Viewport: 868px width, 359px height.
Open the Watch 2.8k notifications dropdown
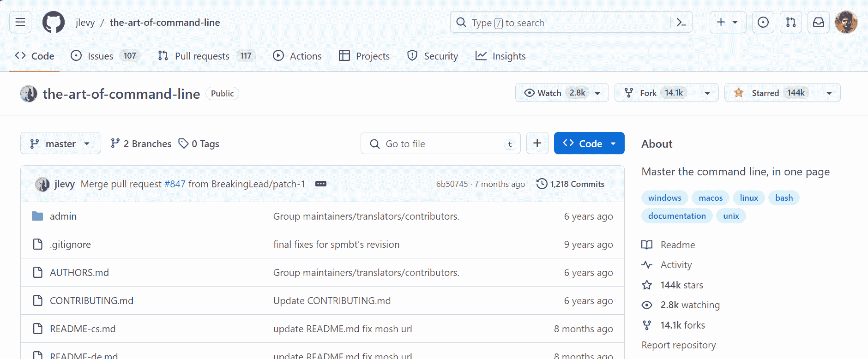562,93
